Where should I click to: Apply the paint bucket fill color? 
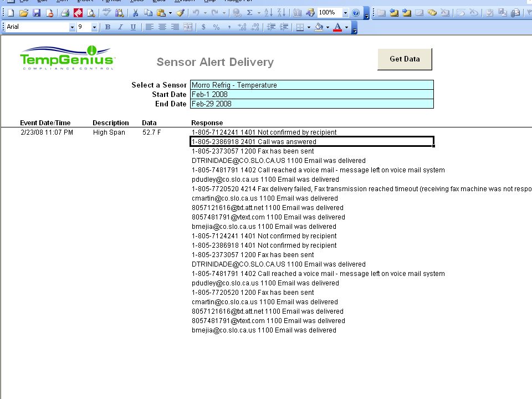(x=319, y=27)
